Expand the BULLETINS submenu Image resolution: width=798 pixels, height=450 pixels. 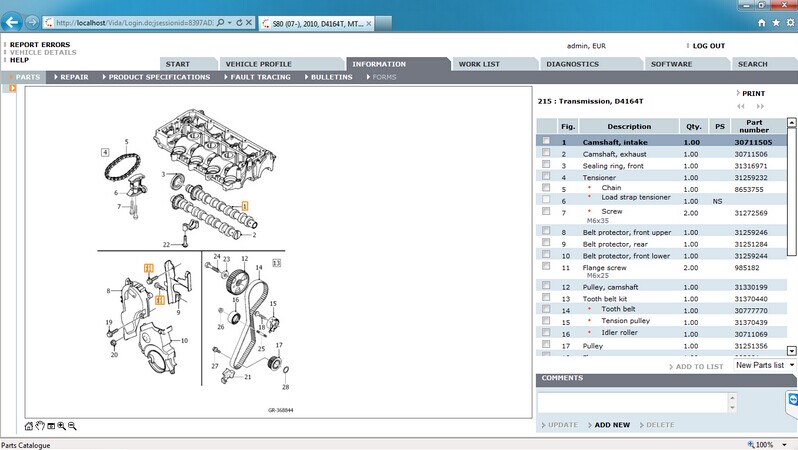329,77
